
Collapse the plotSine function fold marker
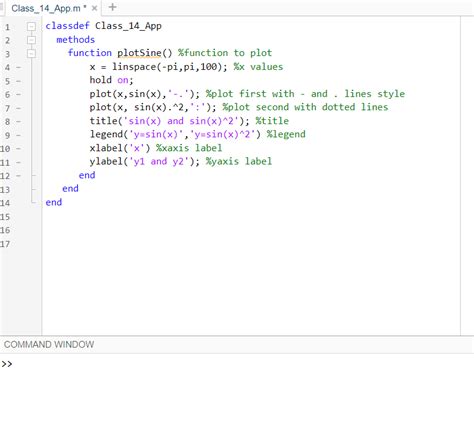tap(31, 53)
